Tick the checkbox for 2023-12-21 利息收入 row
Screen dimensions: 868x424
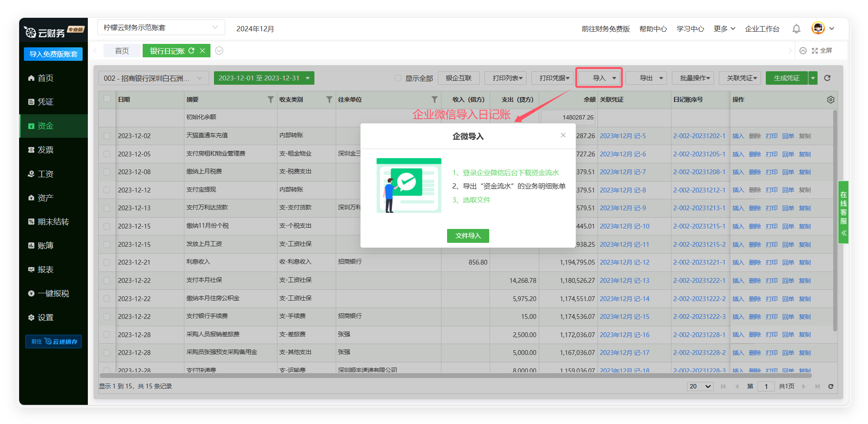pos(107,262)
